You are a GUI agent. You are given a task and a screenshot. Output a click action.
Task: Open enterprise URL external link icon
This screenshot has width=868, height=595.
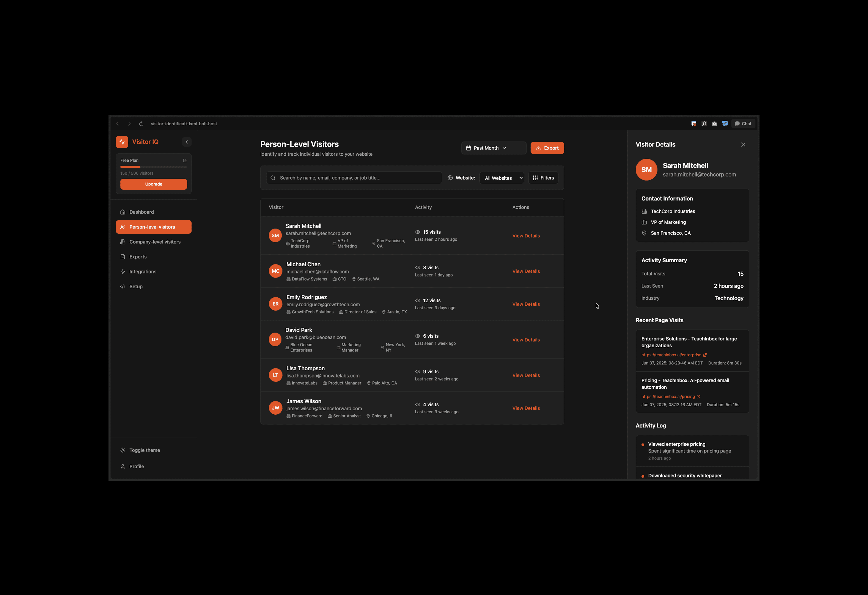tap(705, 355)
